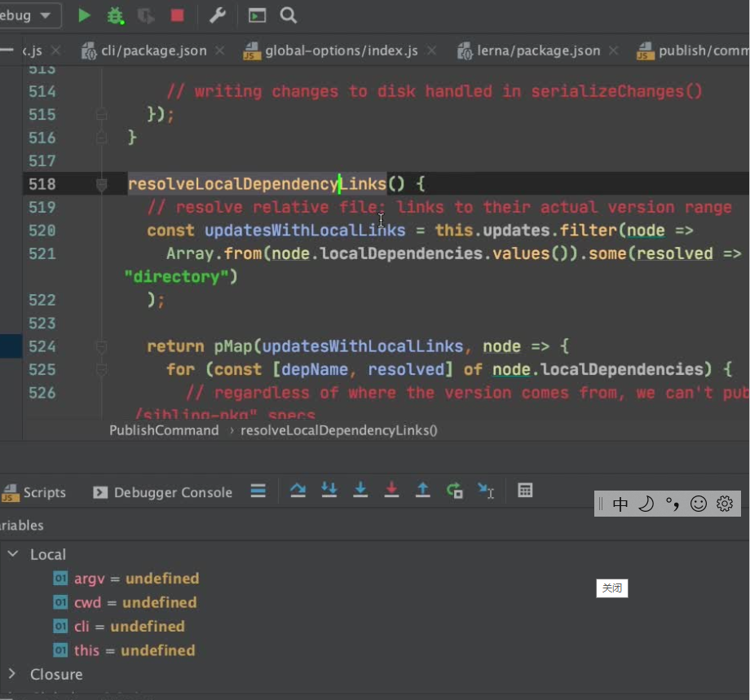This screenshot has height=700, width=750.
Task: Select the this = undefined variable
Action: 125,650
